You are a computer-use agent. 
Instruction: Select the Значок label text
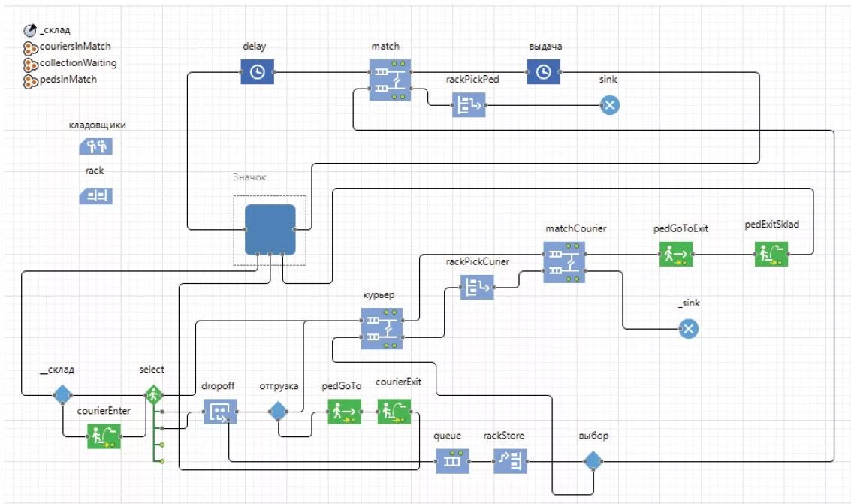pyautogui.click(x=249, y=177)
